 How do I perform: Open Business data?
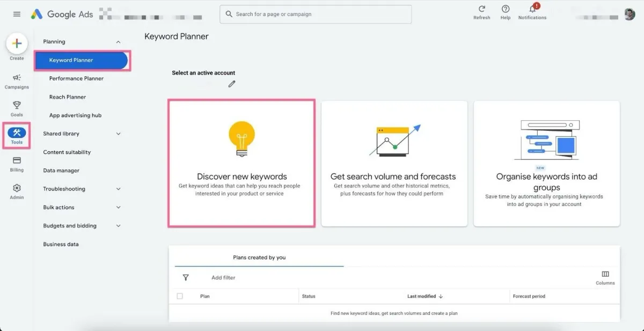[61, 244]
